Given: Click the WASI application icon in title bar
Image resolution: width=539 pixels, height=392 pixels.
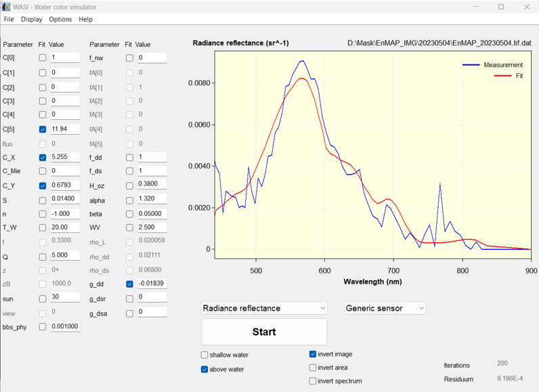Looking at the screenshot, I should point(6,7).
